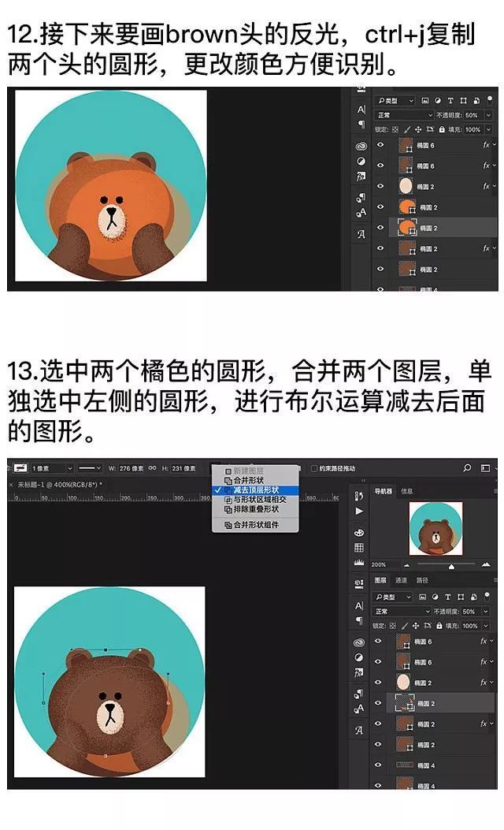Open the Swatches grid icon in step 13 screenshot
Image resolution: width=504 pixels, height=830 pixels.
click(x=359, y=547)
